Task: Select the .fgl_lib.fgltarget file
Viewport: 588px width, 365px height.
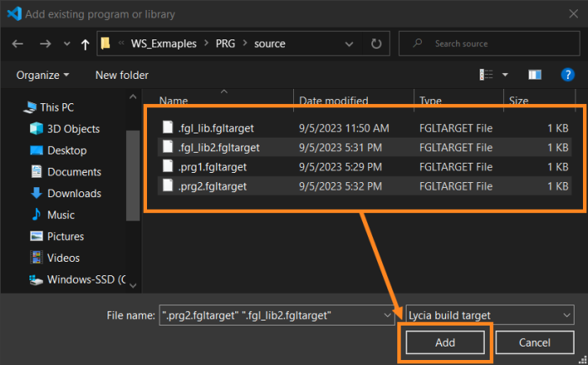Action: (x=216, y=128)
